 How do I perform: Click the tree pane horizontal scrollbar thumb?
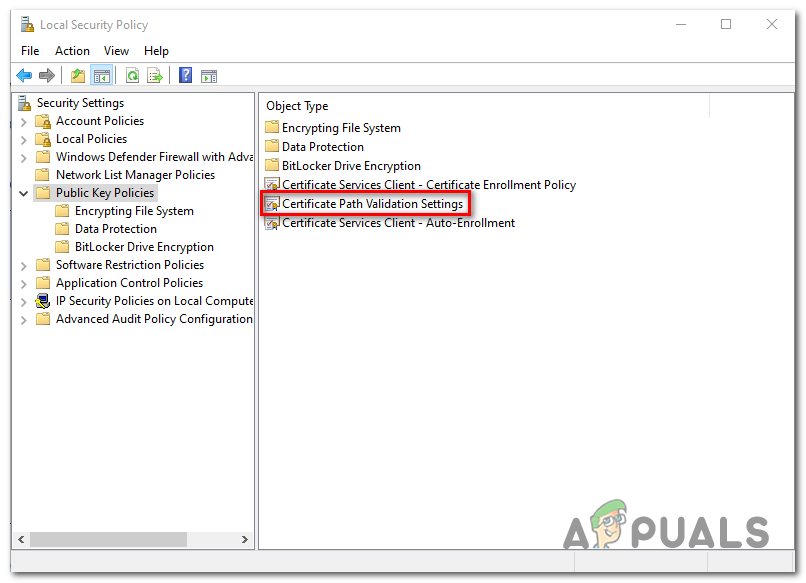pos(108,539)
